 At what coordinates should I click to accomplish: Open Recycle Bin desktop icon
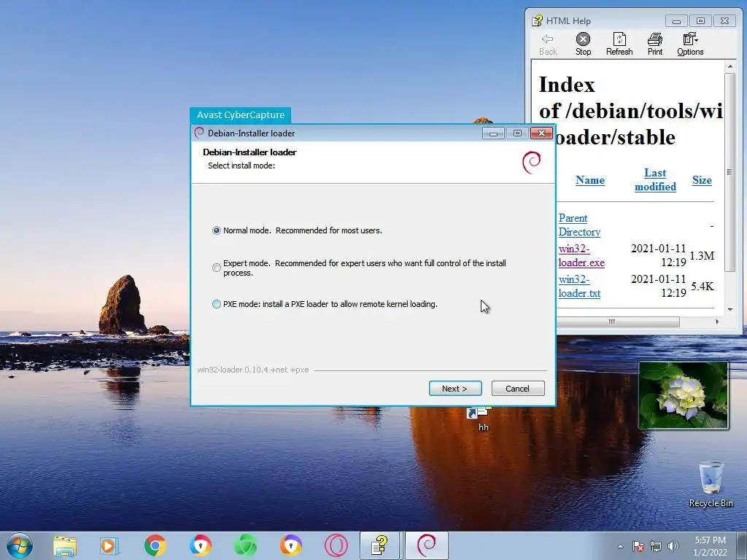pos(711,484)
